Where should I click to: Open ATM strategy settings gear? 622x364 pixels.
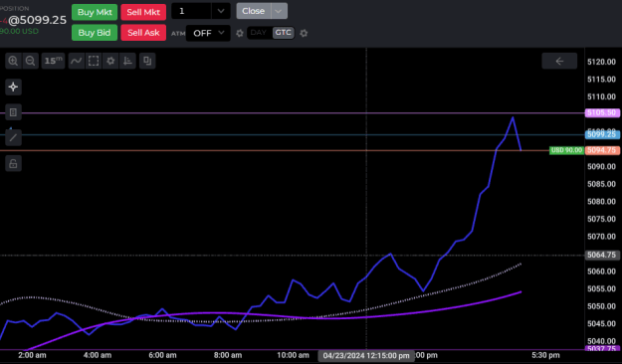(240, 33)
